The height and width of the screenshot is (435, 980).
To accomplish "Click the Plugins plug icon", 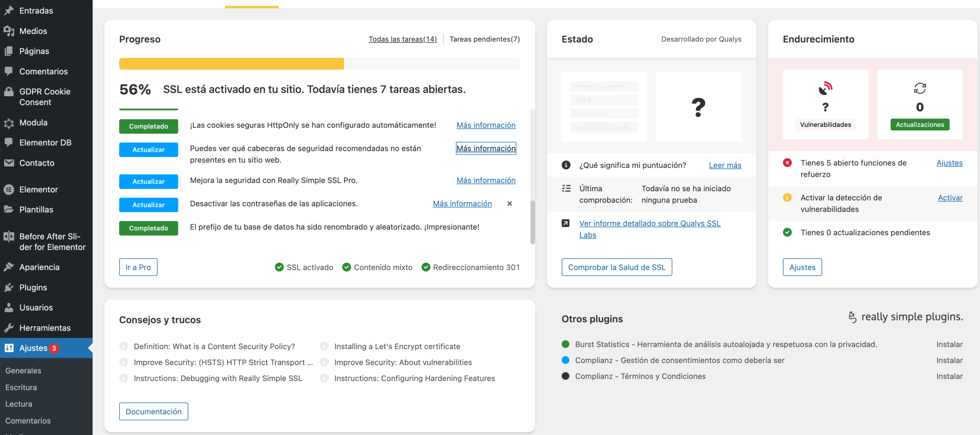I will point(9,288).
